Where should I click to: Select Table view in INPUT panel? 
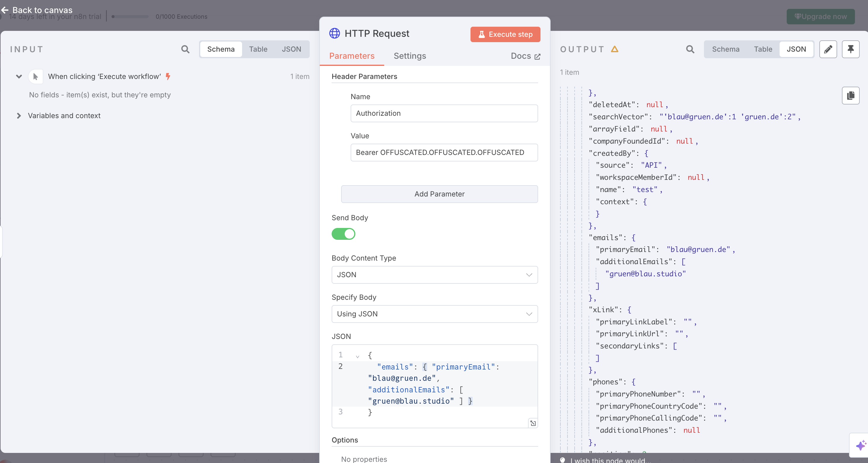click(x=258, y=49)
